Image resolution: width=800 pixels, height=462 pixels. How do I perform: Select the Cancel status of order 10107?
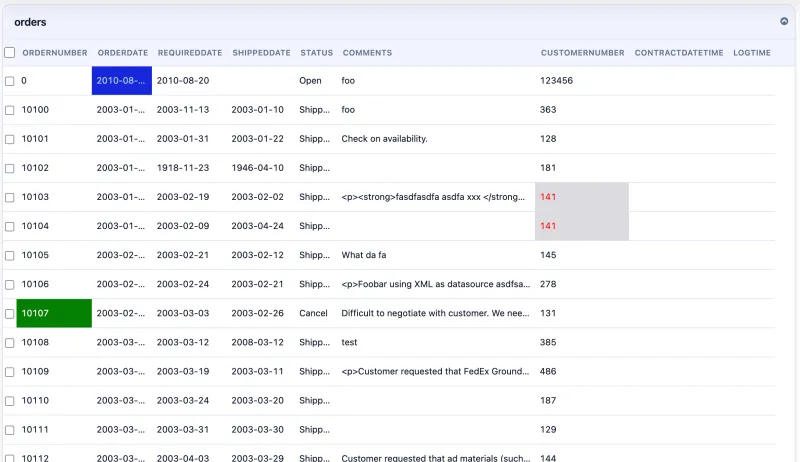(313, 313)
